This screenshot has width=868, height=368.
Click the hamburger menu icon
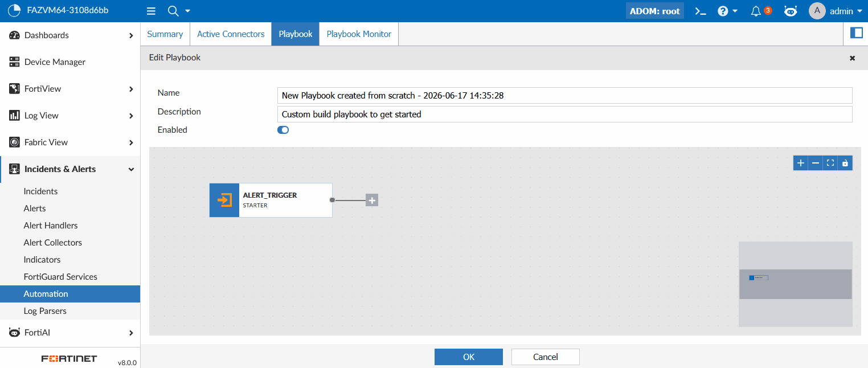pos(151,11)
